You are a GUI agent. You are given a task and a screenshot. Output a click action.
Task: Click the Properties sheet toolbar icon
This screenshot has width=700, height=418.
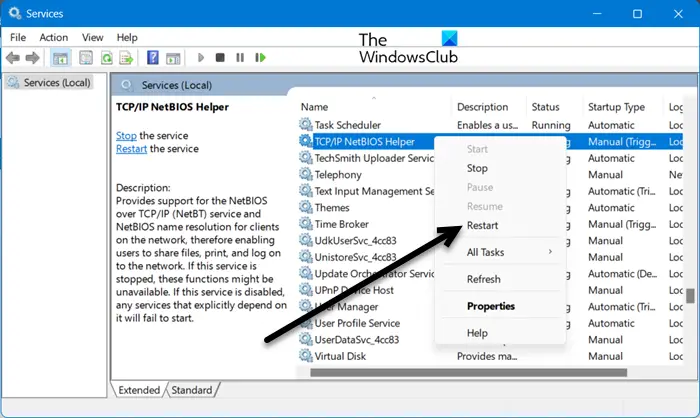[86, 58]
